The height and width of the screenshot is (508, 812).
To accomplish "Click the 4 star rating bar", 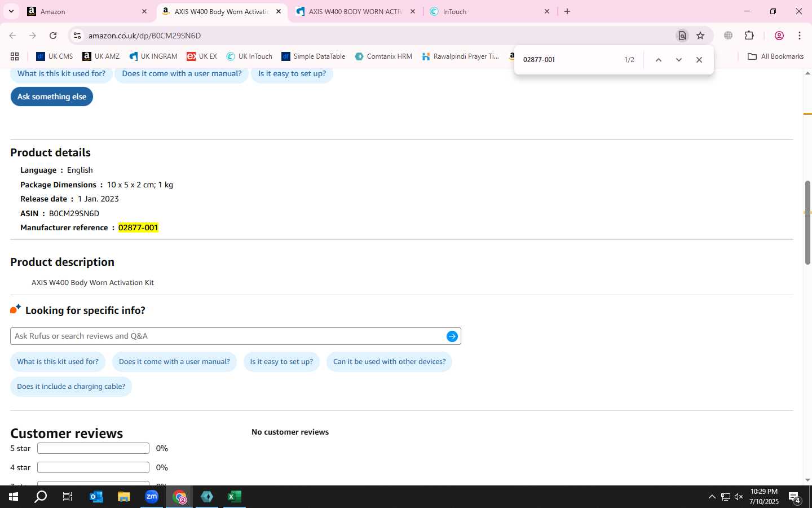I will pyautogui.click(x=93, y=467).
